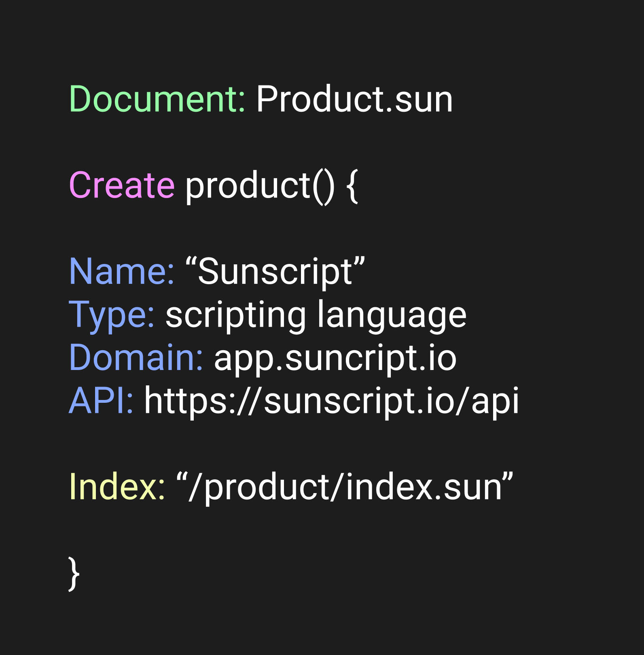Click the yellow Index: label
The image size is (644, 655).
tap(117, 487)
